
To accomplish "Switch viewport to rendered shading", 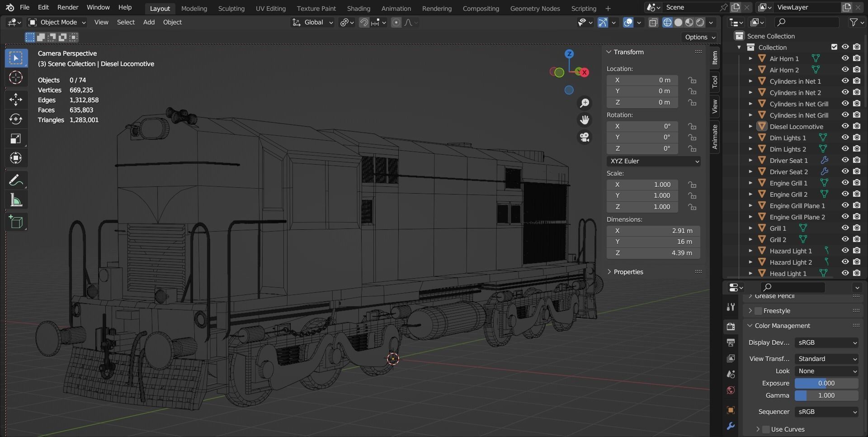I will [701, 22].
